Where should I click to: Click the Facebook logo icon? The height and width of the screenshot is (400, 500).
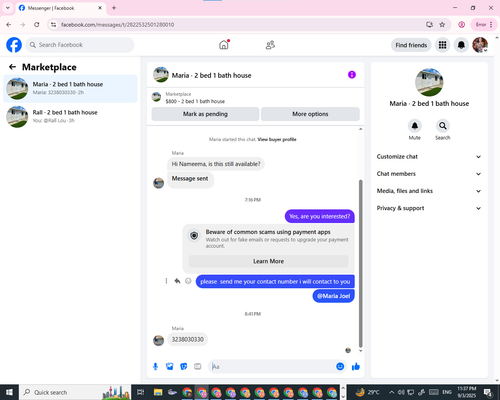(x=14, y=45)
